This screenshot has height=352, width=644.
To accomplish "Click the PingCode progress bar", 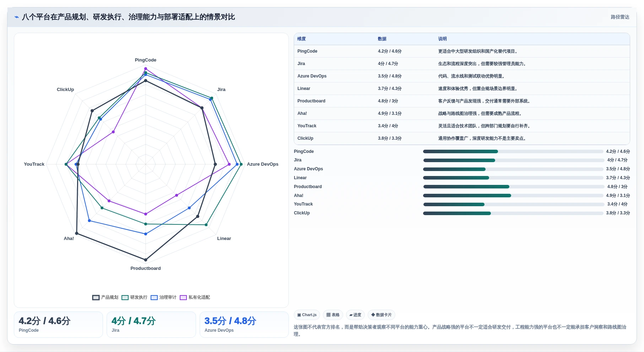I will (513, 151).
